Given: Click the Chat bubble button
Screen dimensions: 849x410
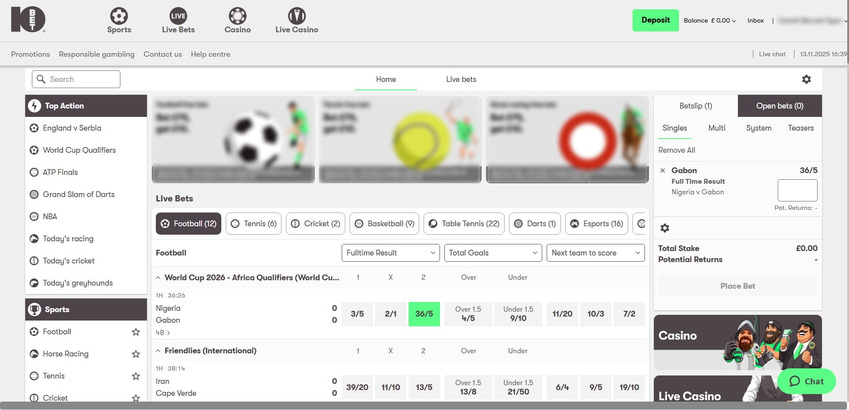Looking at the screenshot, I should (806, 381).
